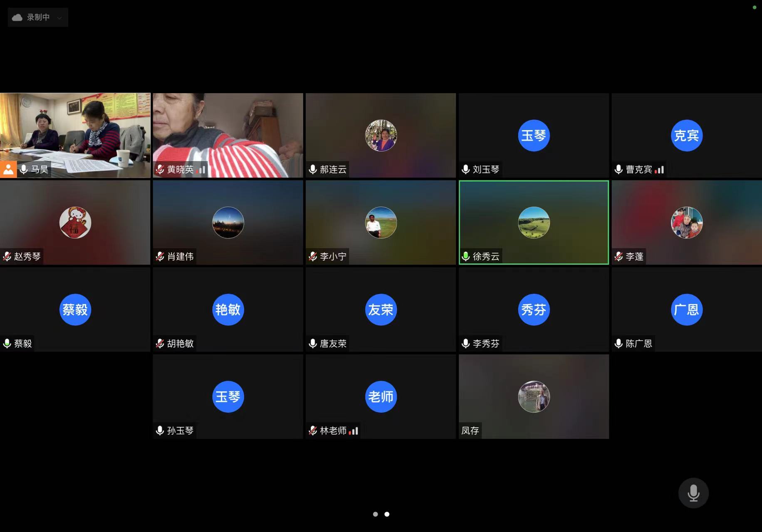Click the microphone icon next to 郝连云

313,169
